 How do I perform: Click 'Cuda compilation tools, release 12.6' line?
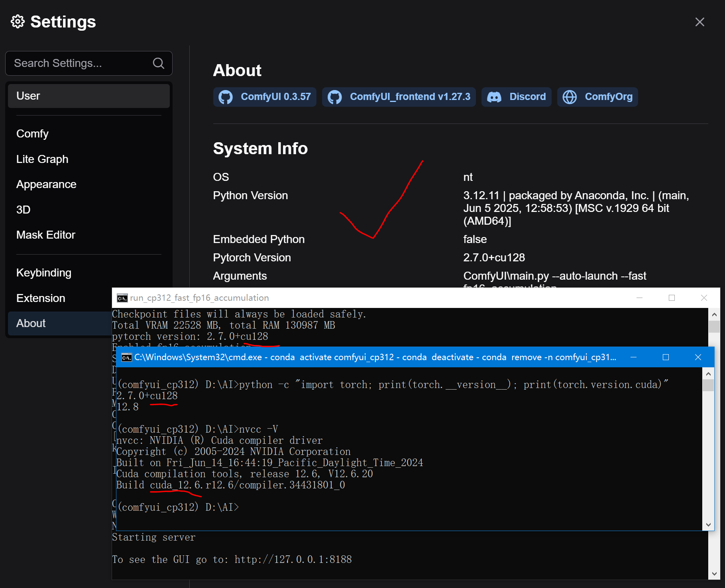pyautogui.click(x=244, y=474)
